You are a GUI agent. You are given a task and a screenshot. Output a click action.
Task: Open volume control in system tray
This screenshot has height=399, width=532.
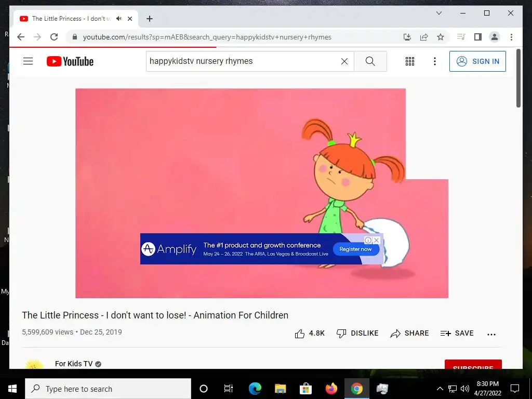coord(465,389)
